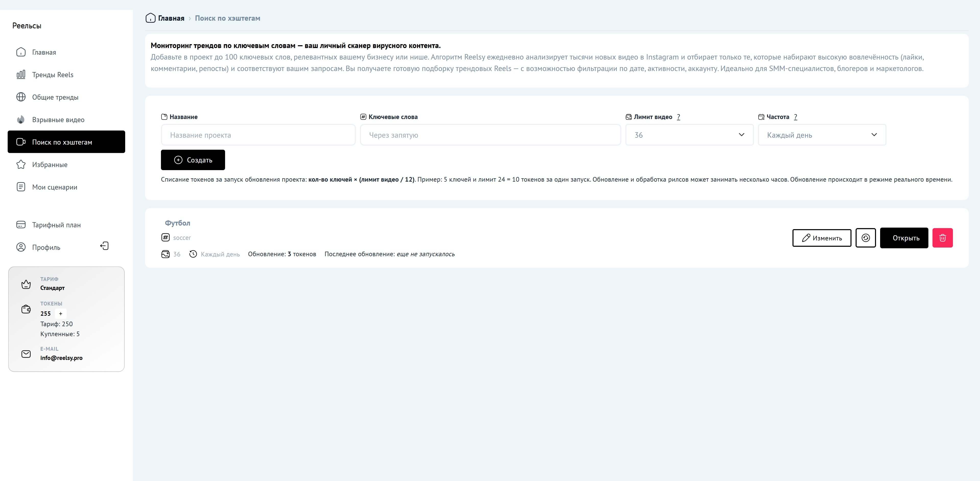Go to Общие тренды menu item

pos(55,97)
